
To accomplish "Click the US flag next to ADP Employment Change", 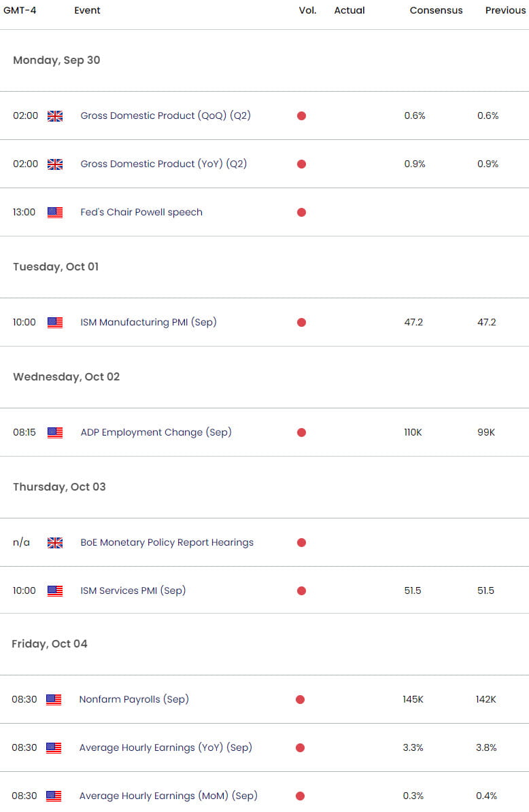I will pyautogui.click(x=55, y=432).
